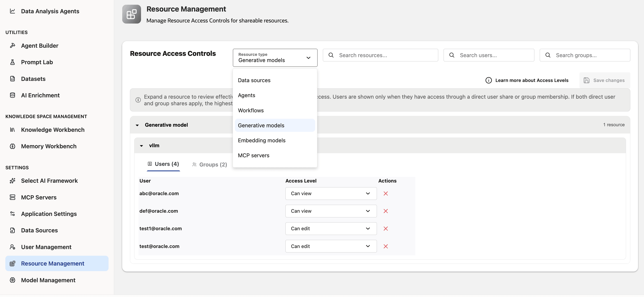Choose Generative models from resource type list
Image resolution: width=644 pixels, height=297 pixels.
275,125
